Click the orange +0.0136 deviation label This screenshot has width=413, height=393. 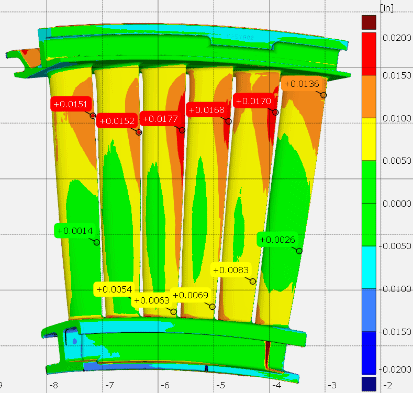[x=303, y=84]
